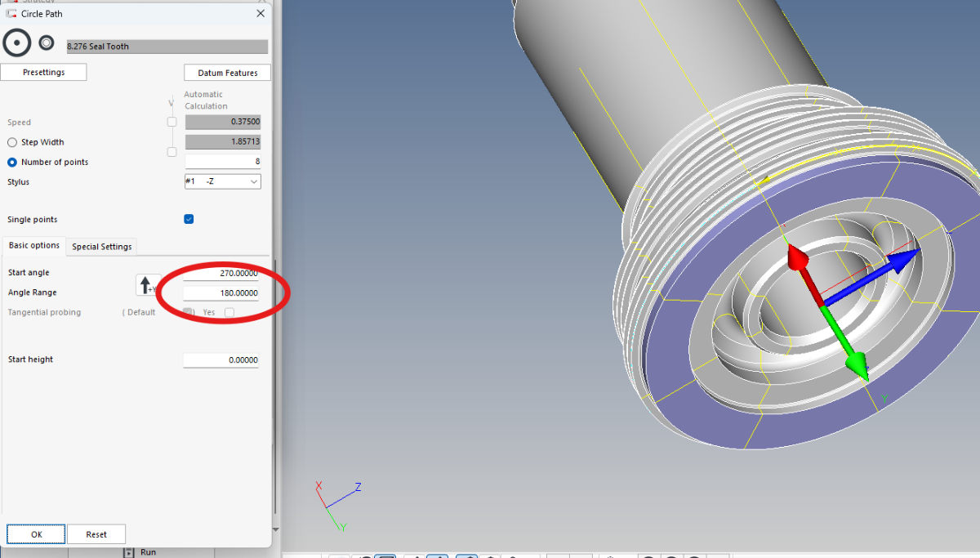Click the small inner circle icon
Viewport: 980px width, 558px height.
[x=47, y=42]
